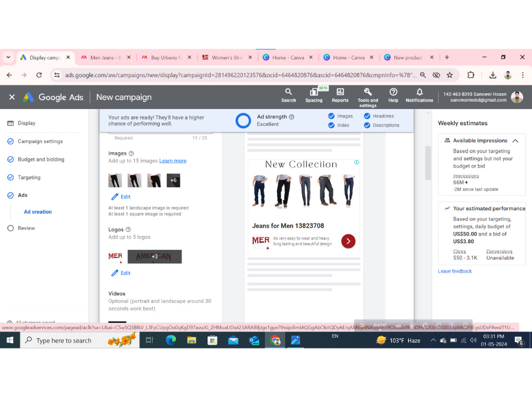Viewport: 532px width, 399px height.
Task: Click the Ad strength progress circle
Action: point(243,120)
